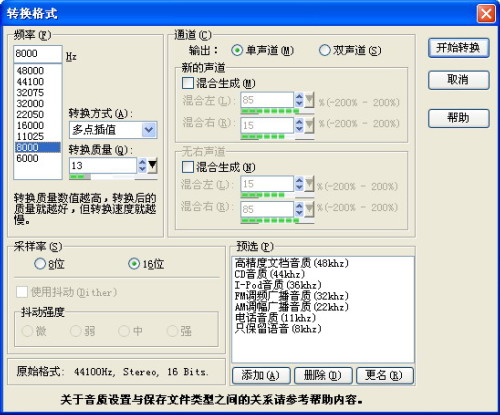Image resolution: width=500 pixels, height=415 pixels.
Task: Select 32000 in frequency list
Action: 38,104
